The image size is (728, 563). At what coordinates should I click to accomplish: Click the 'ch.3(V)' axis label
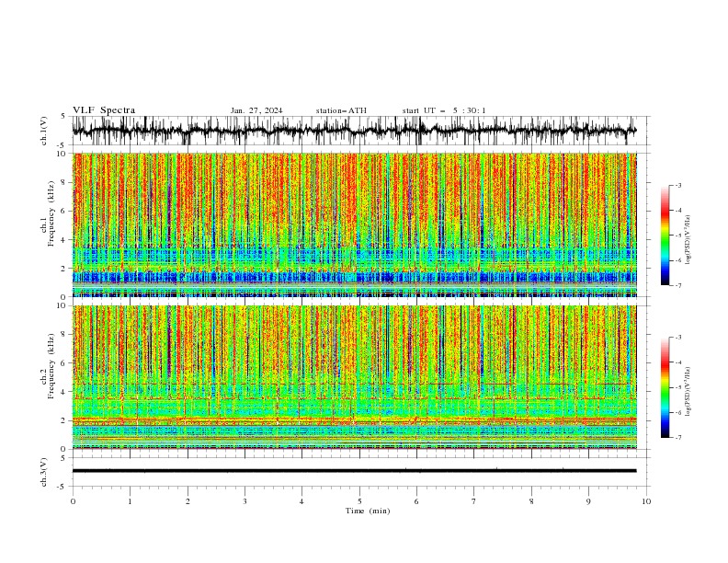tap(44, 472)
